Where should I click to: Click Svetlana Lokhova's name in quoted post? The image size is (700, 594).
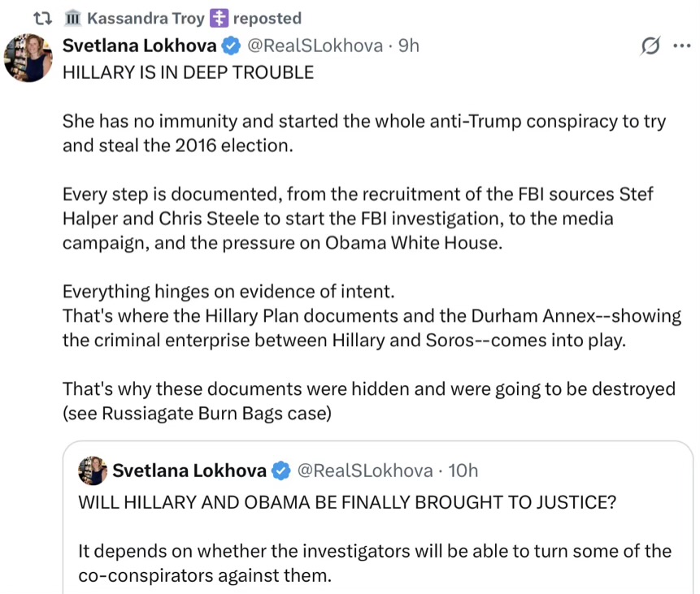189,470
